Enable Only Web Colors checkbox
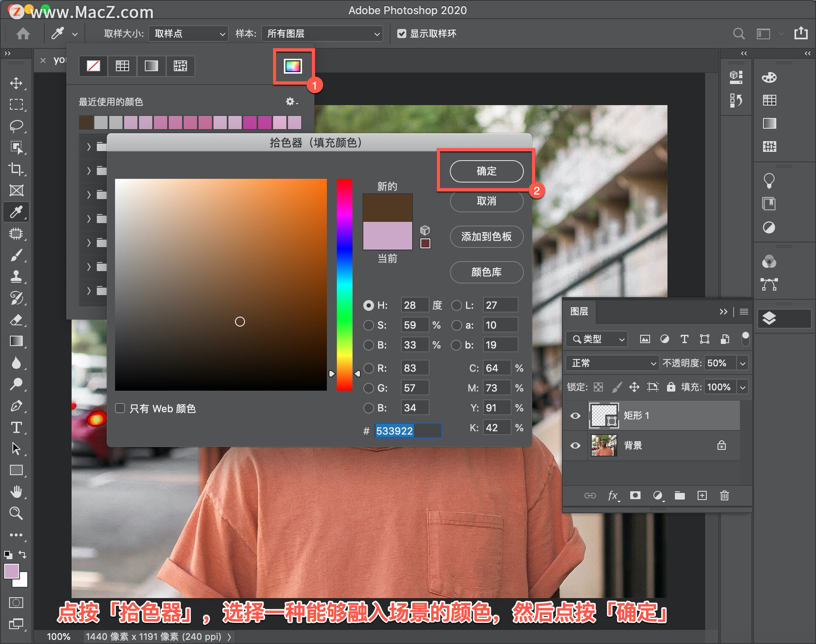The image size is (816, 644). 120,409
